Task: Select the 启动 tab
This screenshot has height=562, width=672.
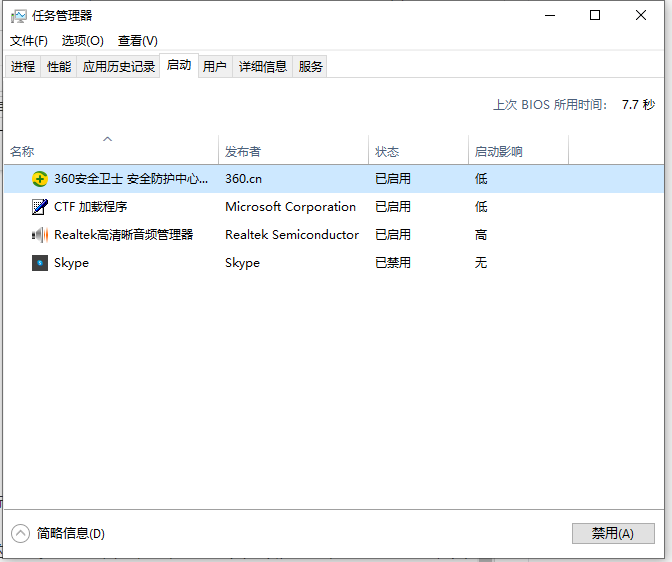Action: click(x=179, y=65)
